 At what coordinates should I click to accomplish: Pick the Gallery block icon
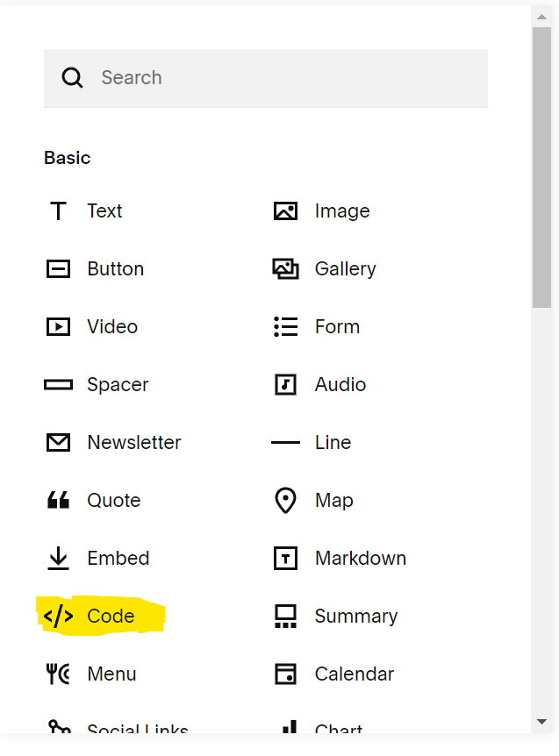click(285, 269)
